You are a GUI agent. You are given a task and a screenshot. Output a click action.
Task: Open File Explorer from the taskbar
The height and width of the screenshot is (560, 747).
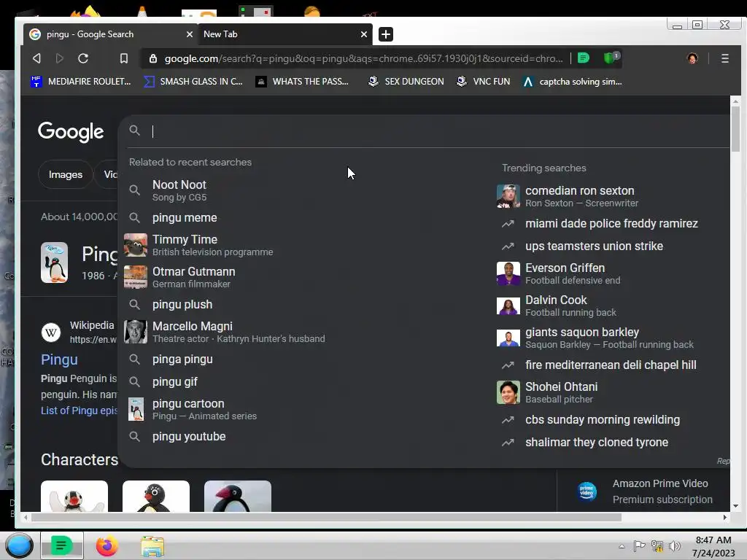click(152, 545)
